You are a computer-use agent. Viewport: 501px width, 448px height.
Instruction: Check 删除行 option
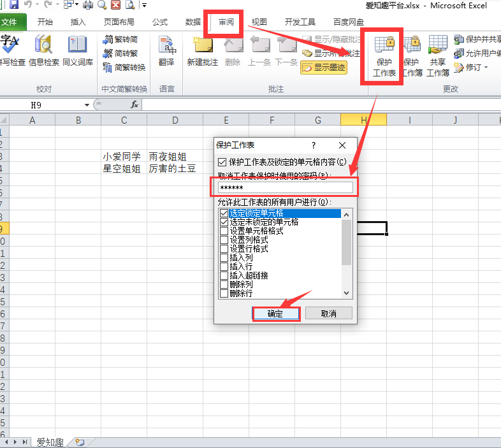224,293
